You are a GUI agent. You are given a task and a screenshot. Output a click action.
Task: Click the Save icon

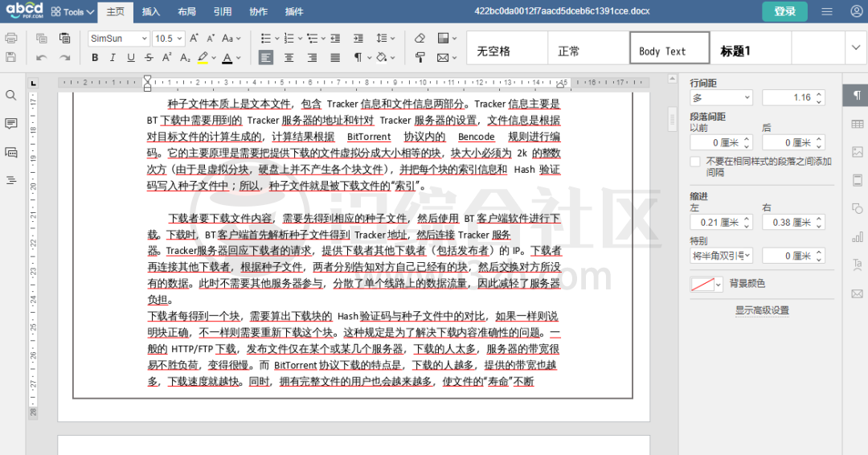10,57
